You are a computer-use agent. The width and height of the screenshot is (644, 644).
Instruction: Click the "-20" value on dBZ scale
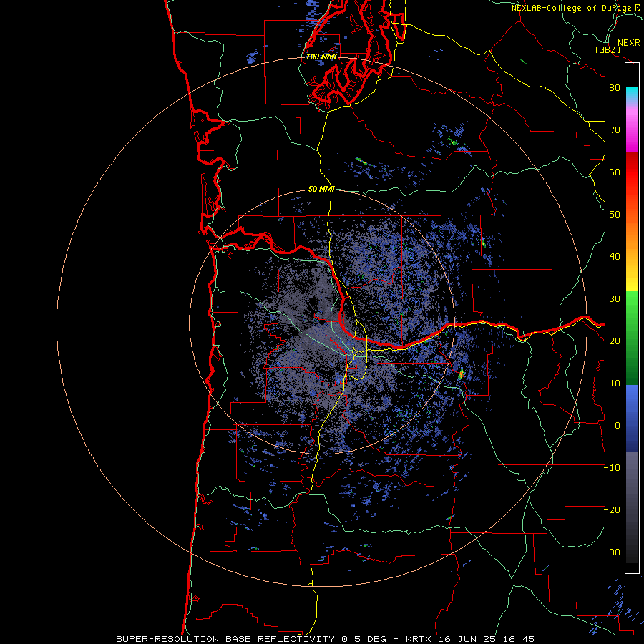tap(612, 510)
